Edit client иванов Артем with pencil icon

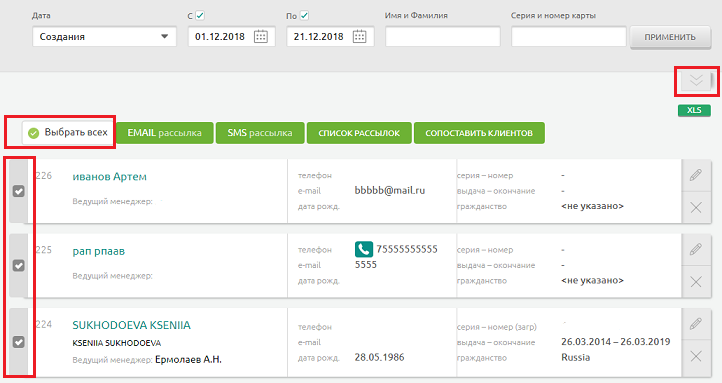pyautogui.click(x=696, y=175)
